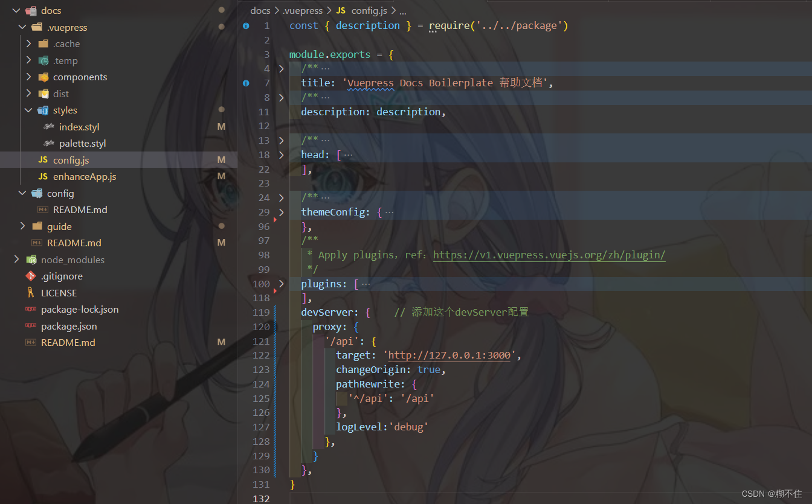
Task: Click markdown icon of config/README.md
Action: (x=43, y=209)
